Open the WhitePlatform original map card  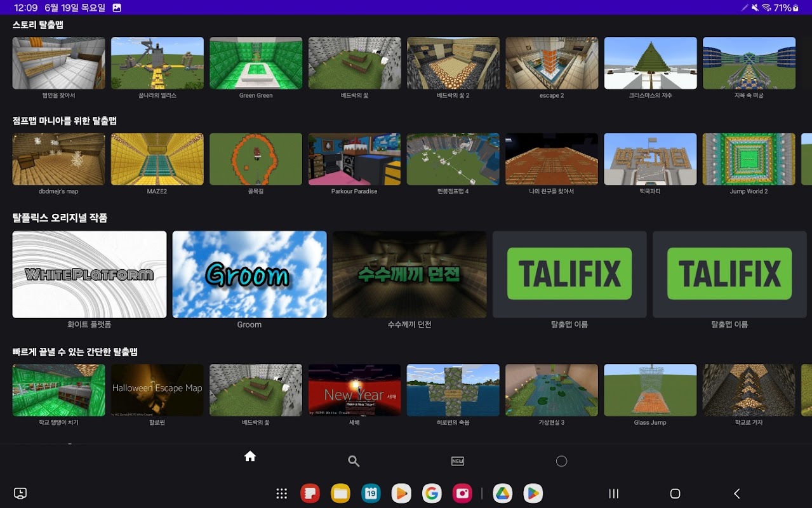point(90,274)
